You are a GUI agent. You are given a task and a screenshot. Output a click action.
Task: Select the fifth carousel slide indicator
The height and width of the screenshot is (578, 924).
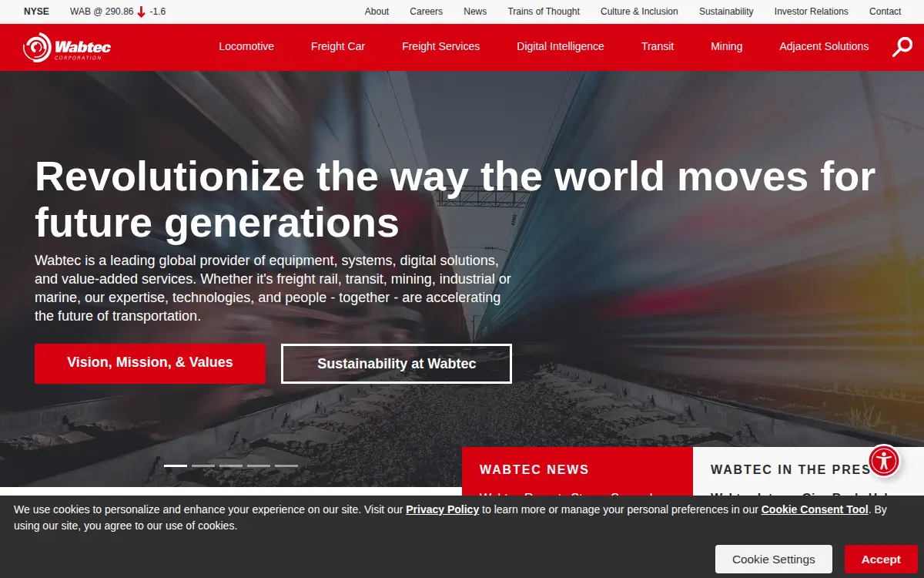(x=286, y=465)
